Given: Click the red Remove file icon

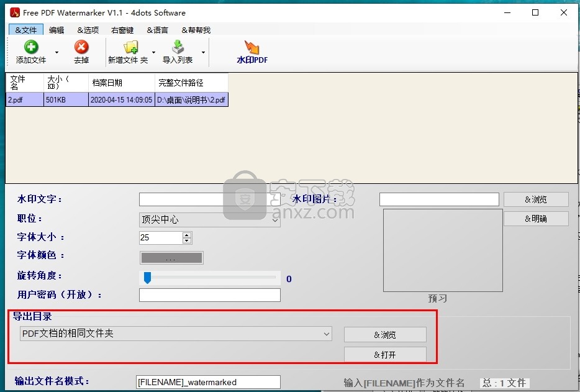Looking at the screenshot, I should click(81, 47).
